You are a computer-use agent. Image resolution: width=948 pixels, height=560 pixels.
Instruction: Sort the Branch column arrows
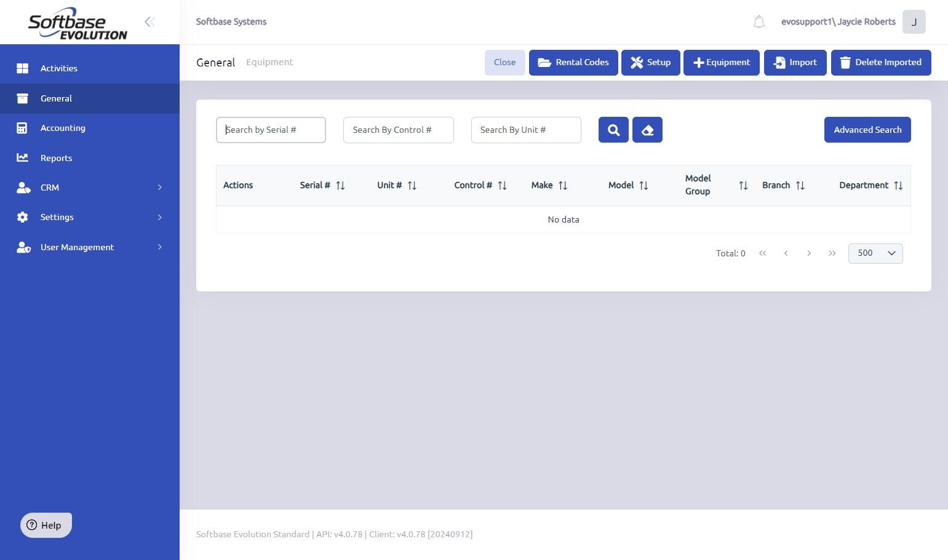(800, 186)
